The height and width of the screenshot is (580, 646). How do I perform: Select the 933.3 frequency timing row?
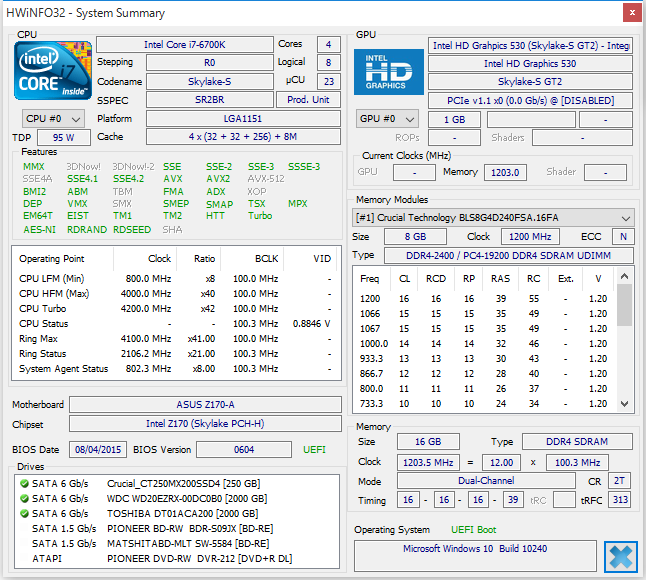coord(484,359)
